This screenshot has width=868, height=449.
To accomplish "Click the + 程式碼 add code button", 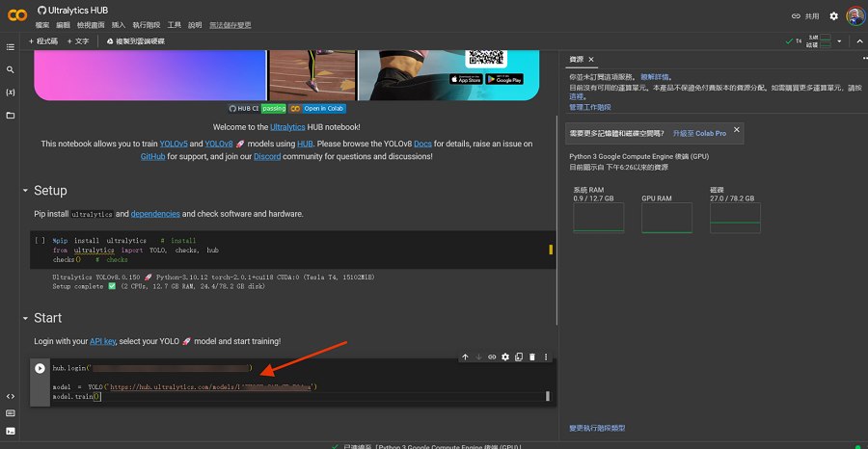I will (x=43, y=41).
